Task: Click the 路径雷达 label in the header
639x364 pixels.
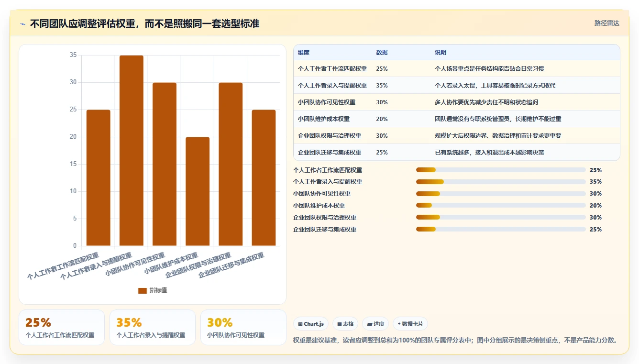Action: click(x=607, y=23)
